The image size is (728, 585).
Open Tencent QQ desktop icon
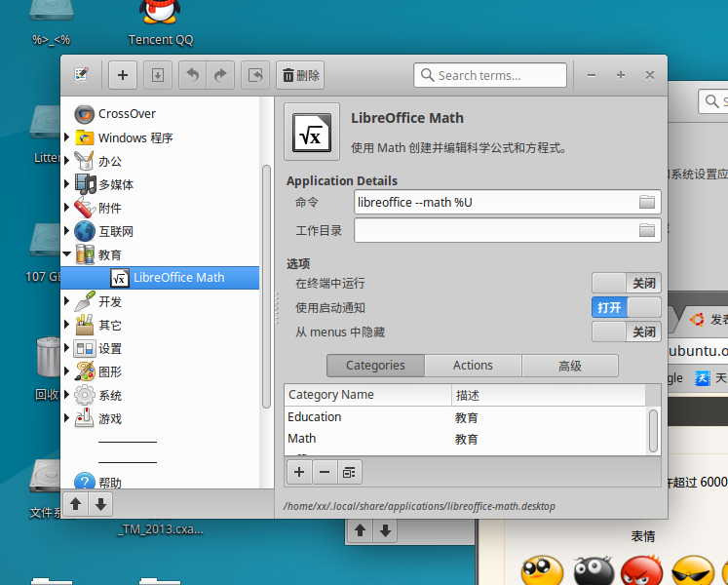[160, 22]
